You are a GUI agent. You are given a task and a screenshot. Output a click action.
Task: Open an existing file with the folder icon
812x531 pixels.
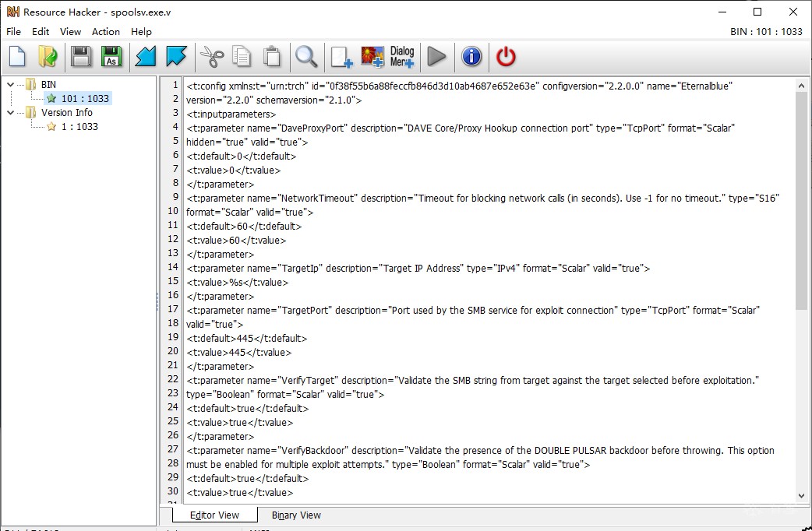tap(48, 56)
